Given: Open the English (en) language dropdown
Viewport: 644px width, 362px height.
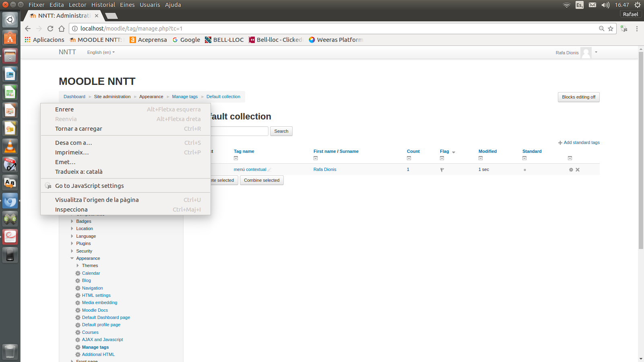Looking at the screenshot, I should click(x=101, y=52).
